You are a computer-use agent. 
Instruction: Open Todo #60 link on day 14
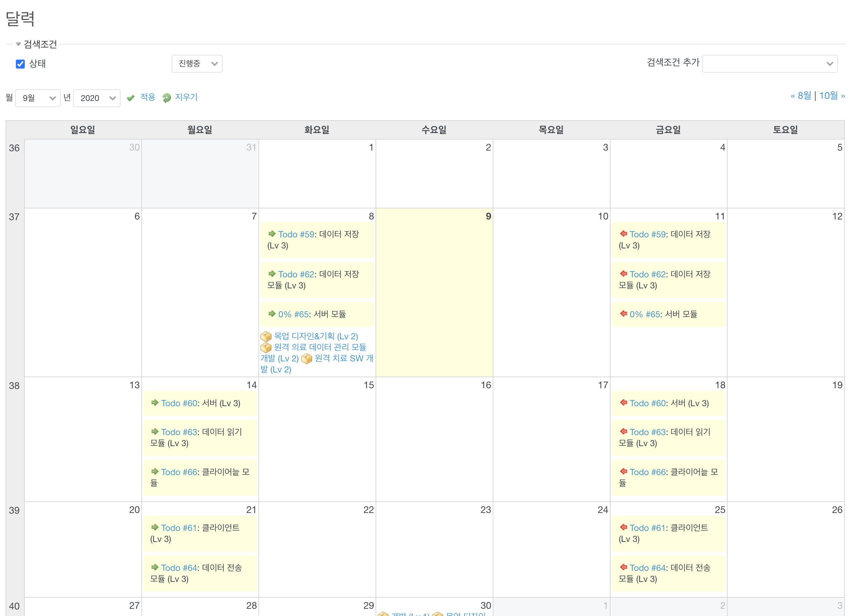click(x=179, y=403)
